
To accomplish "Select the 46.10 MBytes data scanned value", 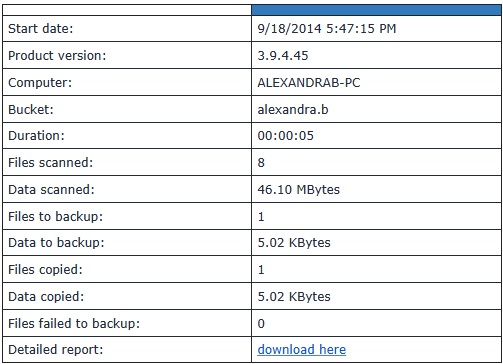I will click(x=298, y=190).
